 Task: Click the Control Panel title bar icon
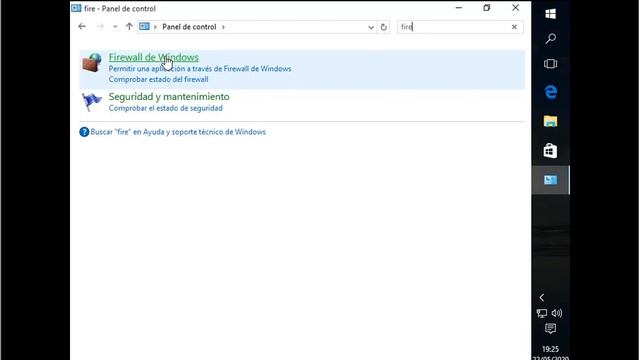(x=76, y=8)
